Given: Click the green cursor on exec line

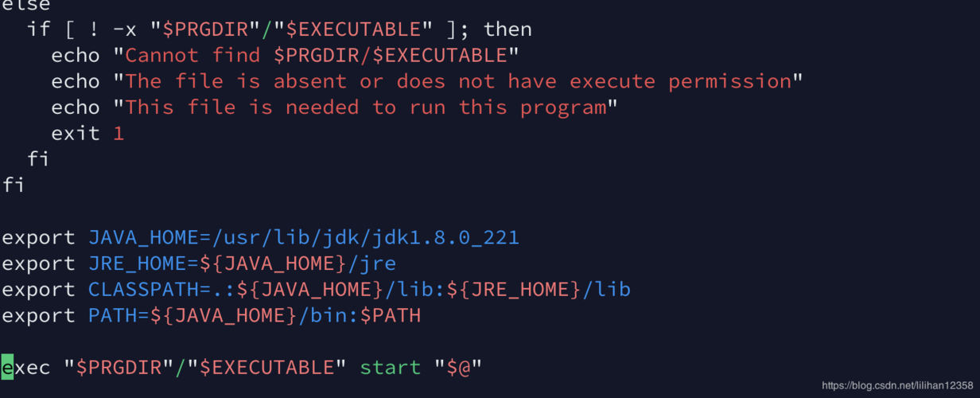Looking at the screenshot, I should [8, 367].
